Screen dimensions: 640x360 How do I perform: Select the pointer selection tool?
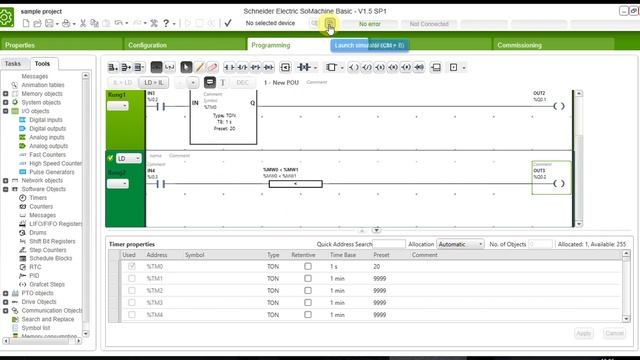[x=186, y=67]
